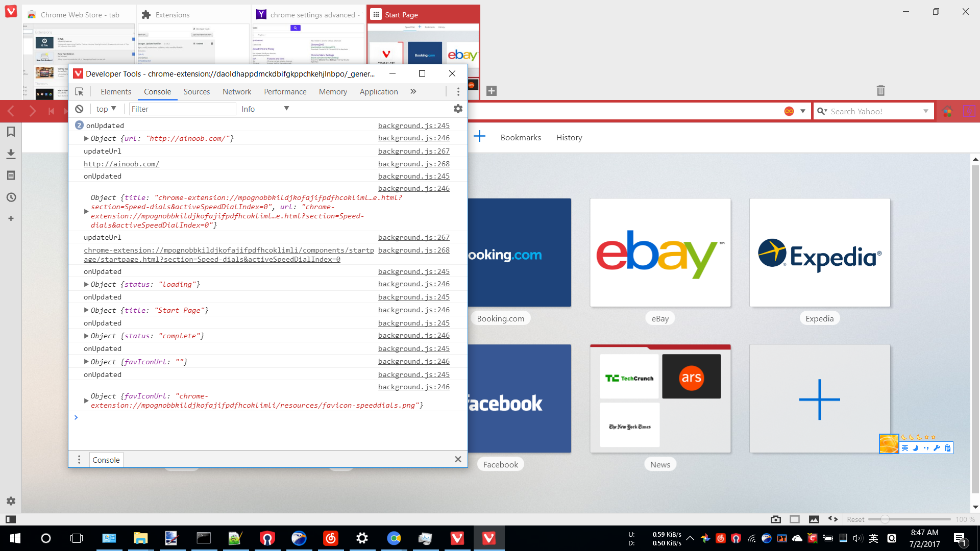This screenshot has height=551, width=980.
Task: Switch to the Network tab
Action: tap(237, 92)
